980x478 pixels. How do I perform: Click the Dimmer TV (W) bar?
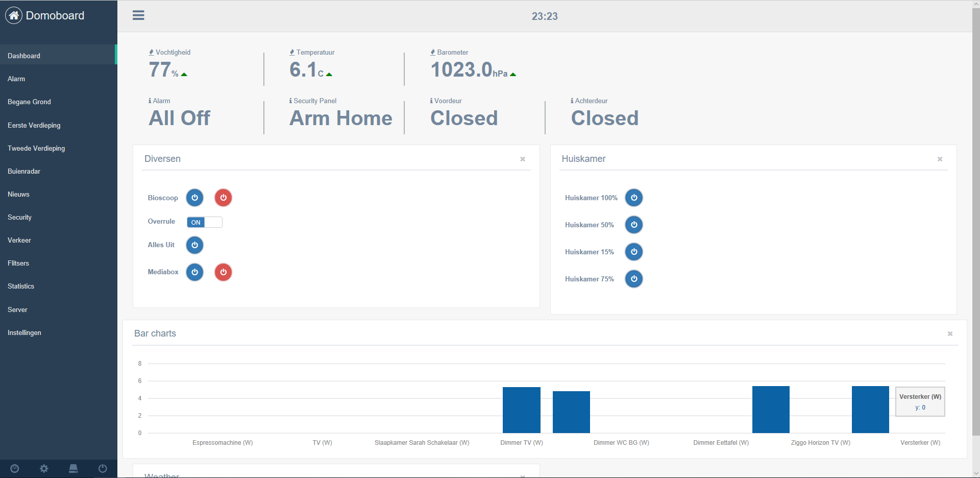pos(522,410)
